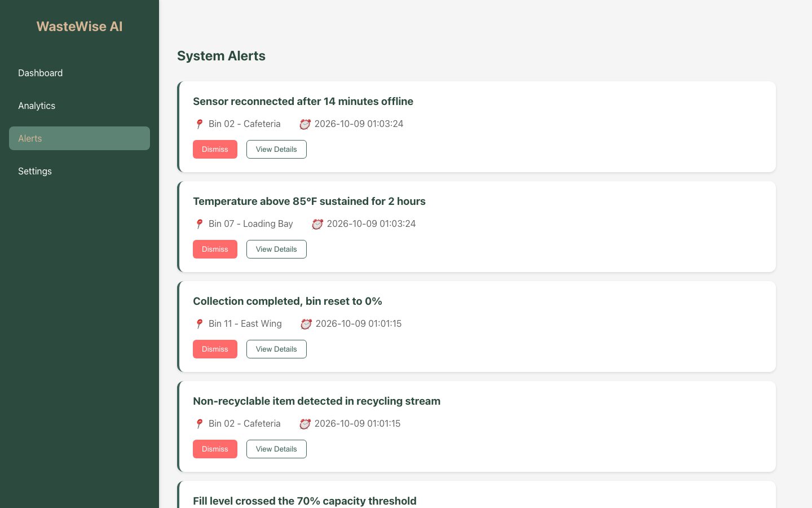Click 'Fill level crossed the 70% capacity threshold'

pos(304,501)
